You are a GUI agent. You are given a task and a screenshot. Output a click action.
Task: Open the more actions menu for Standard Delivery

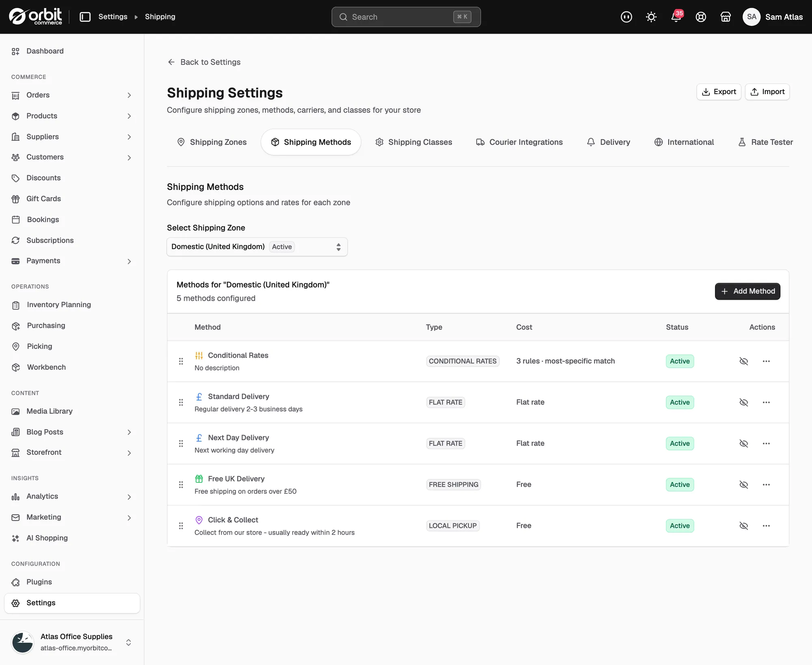[766, 402]
